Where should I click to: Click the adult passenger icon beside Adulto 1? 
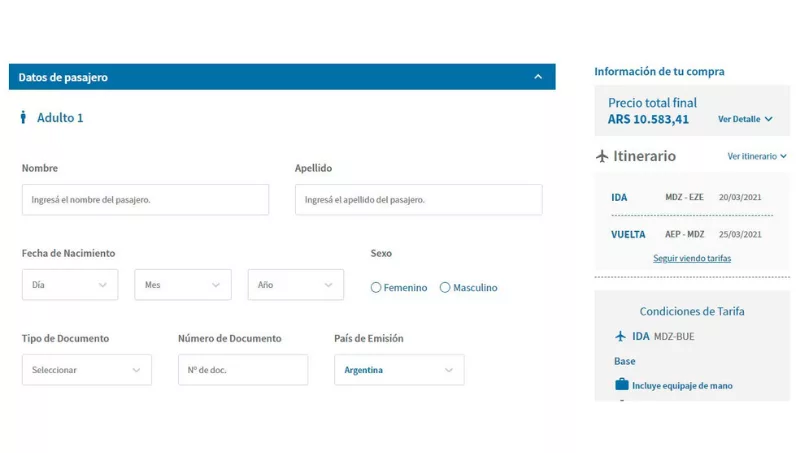coord(23,118)
